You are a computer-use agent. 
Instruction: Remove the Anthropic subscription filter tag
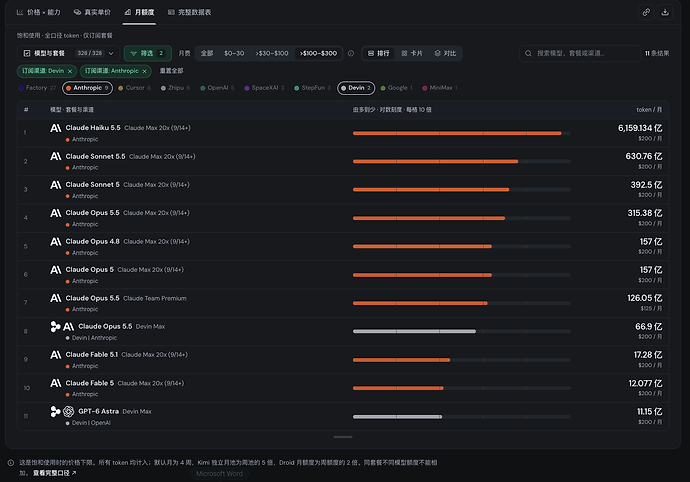[x=144, y=71]
